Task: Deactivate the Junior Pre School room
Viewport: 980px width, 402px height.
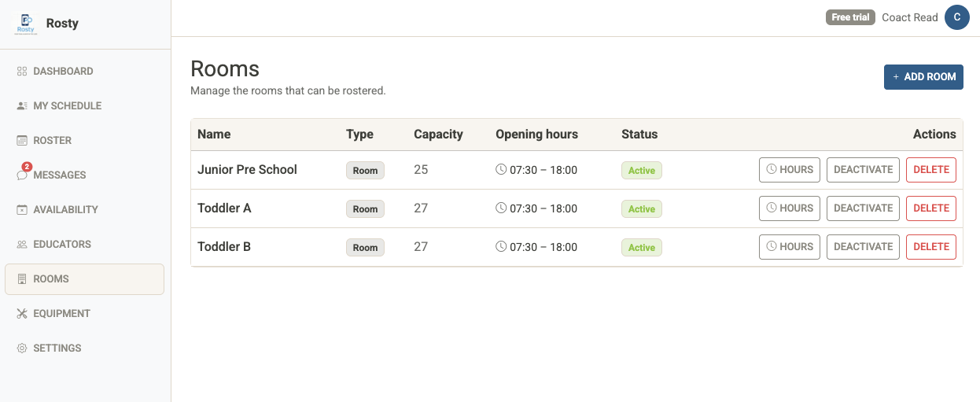Action: click(863, 170)
